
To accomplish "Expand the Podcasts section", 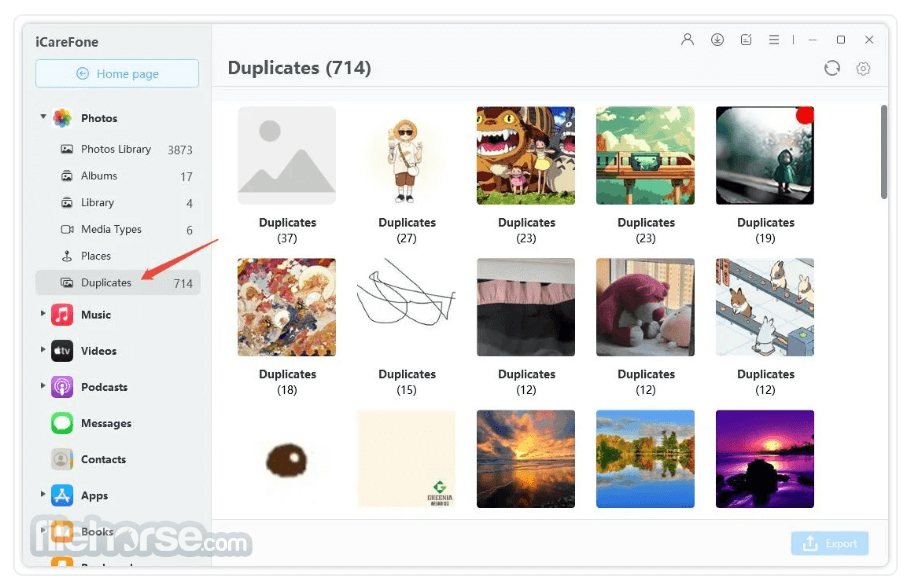I will pos(43,386).
